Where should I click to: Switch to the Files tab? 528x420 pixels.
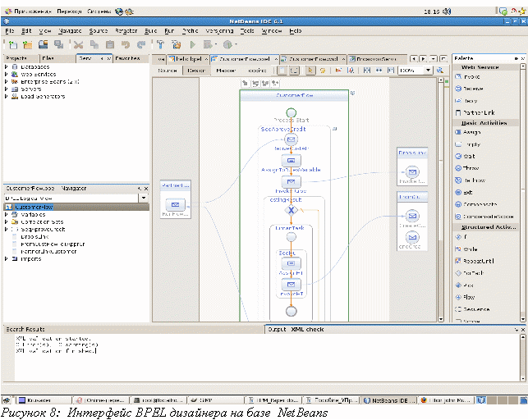(x=48, y=59)
